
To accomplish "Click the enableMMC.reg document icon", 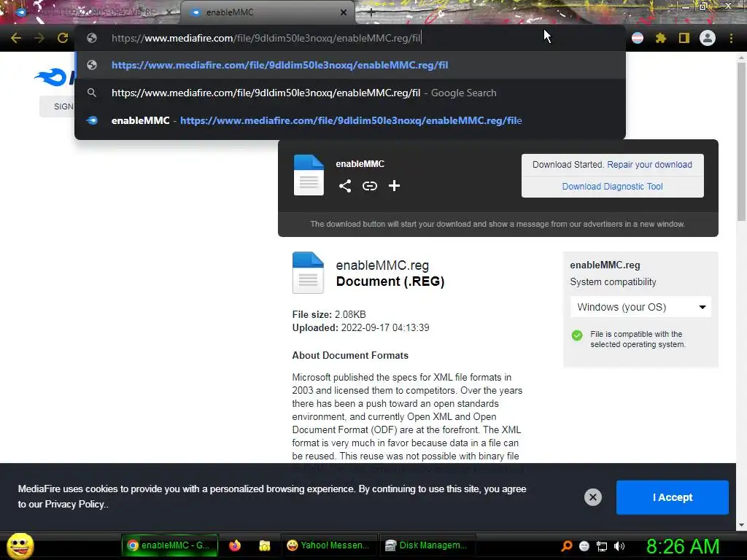I will pos(309,273).
